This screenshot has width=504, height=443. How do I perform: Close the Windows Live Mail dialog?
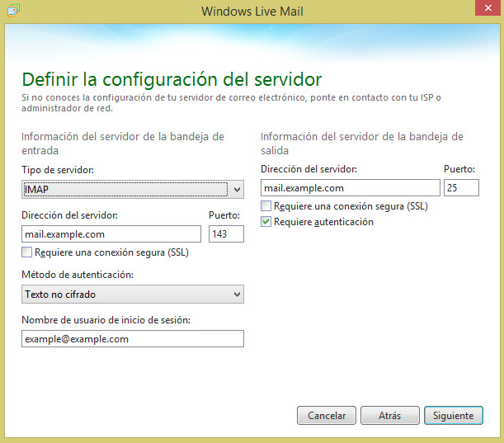point(488,7)
